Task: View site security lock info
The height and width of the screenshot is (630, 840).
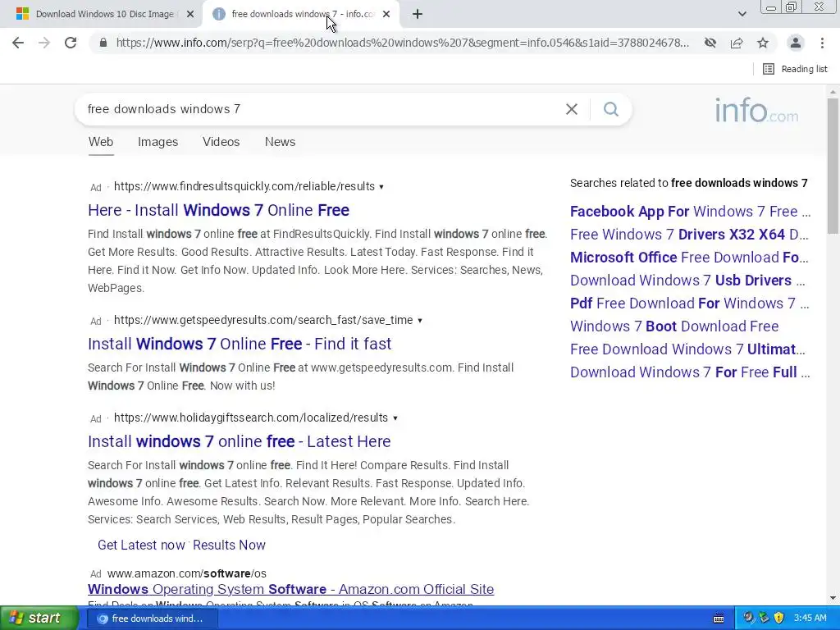Action: click(103, 43)
